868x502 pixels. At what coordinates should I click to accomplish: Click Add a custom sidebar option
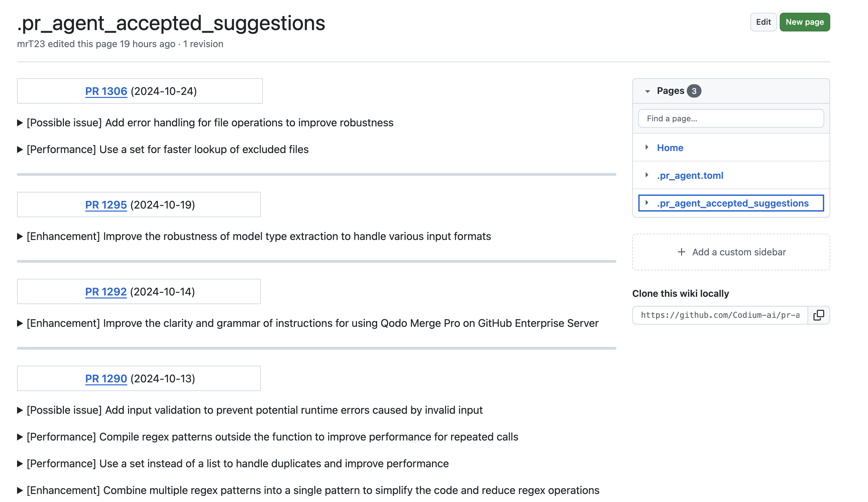tap(731, 252)
